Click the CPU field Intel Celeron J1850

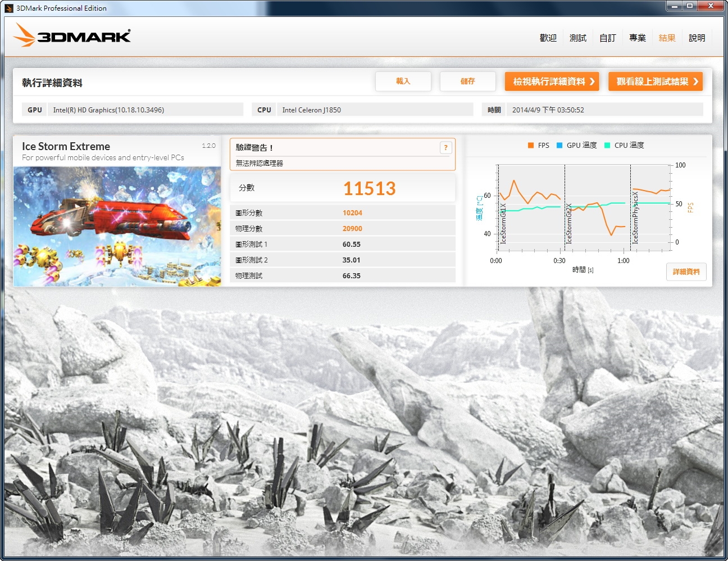coord(375,110)
